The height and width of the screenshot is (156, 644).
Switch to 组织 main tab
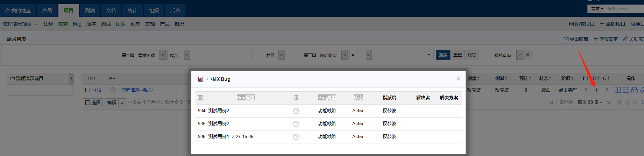tap(154, 10)
